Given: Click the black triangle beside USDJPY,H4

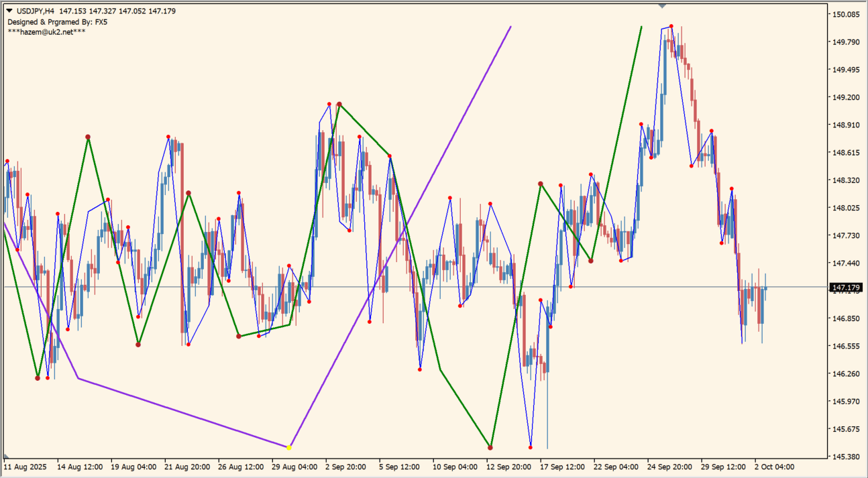Looking at the screenshot, I should [9, 11].
